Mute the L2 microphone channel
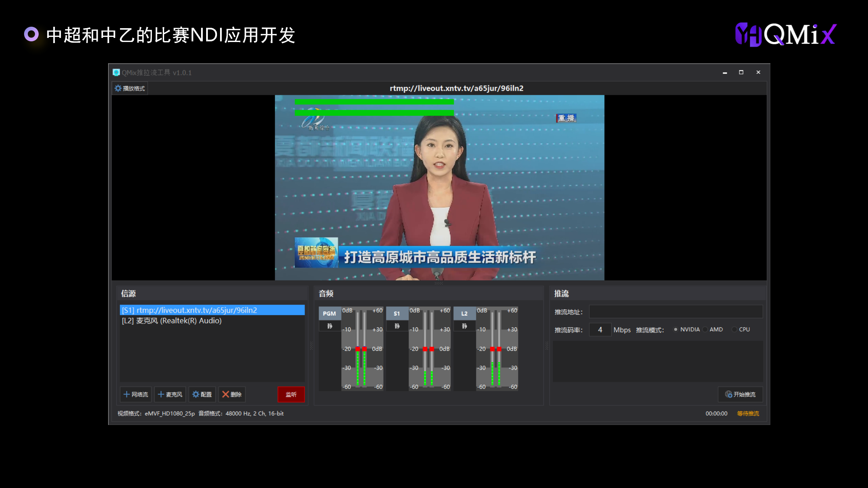Image resolution: width=868 pixels, height=488 pixels. click(x=465, y=326)
